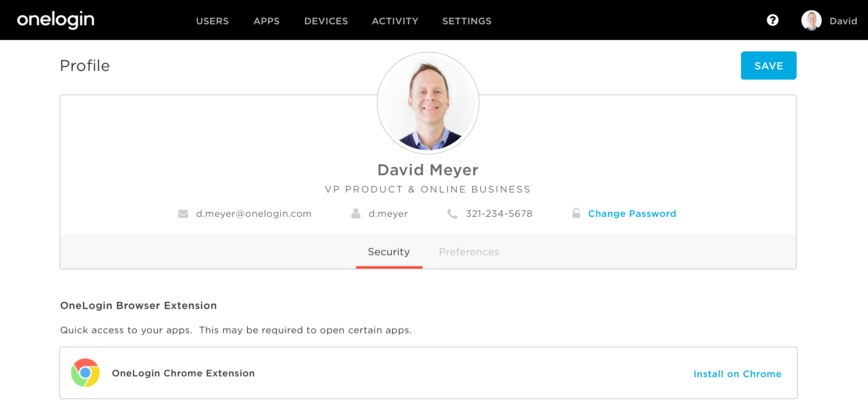Switch to the Preferences tab
This screenshot has width=868, height=407.
(x=469, y=252)
